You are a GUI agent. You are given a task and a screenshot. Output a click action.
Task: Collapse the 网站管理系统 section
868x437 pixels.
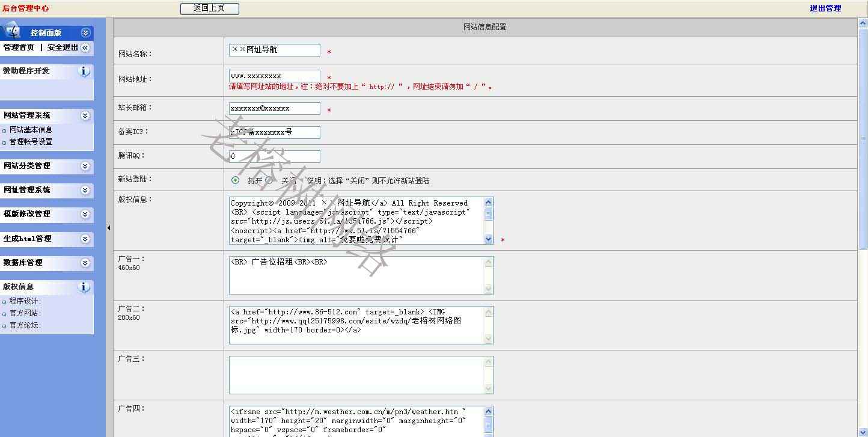(x=85, y=115)
